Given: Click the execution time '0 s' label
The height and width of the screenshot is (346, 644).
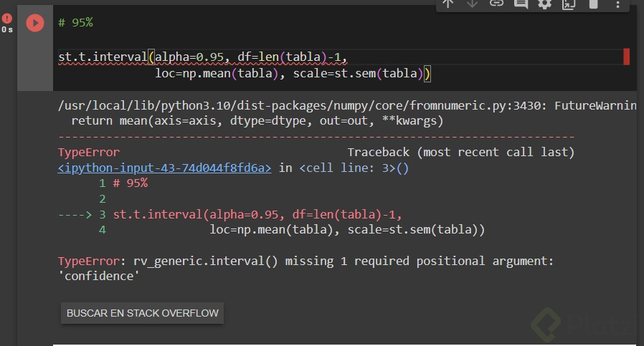Looking at the screenshot, I should [x=7, y=30].
